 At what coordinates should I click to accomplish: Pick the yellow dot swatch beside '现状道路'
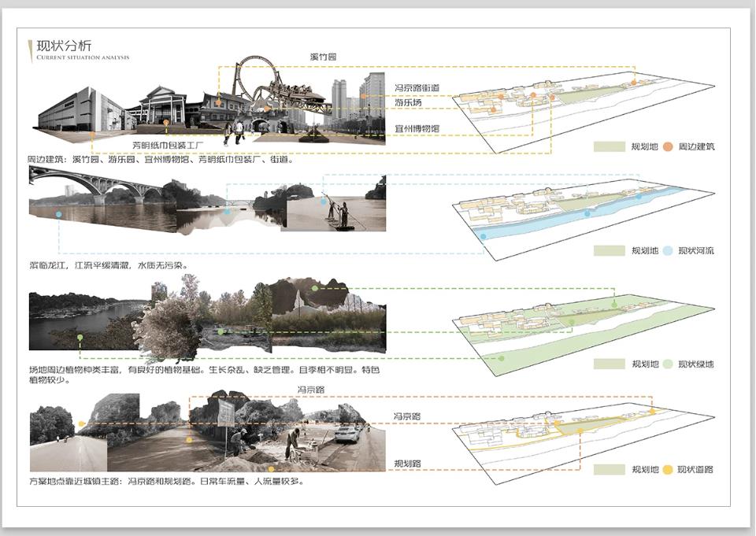tap(668, 469)
